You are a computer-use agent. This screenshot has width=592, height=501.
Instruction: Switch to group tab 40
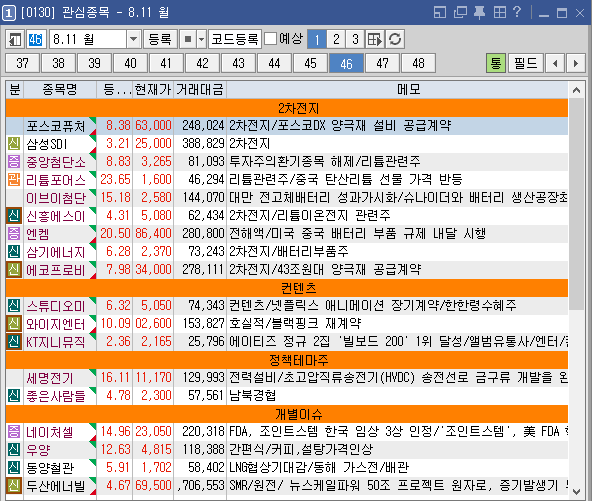(130, 63)
